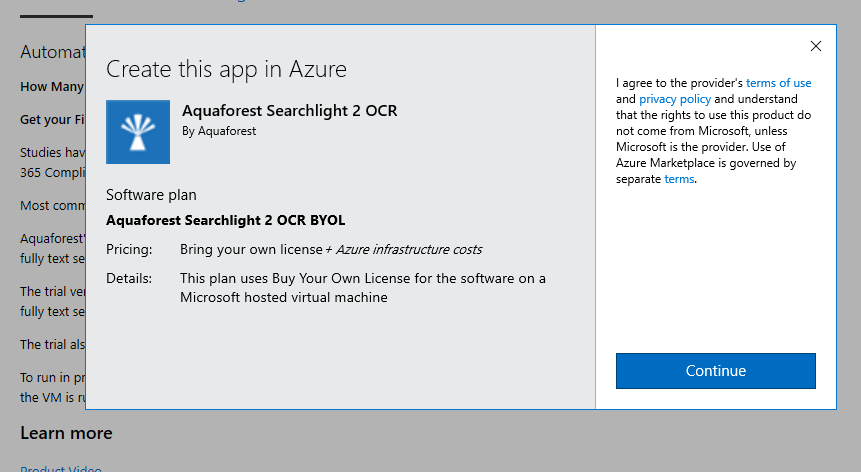The height and width of the screenshot is (472, 861).
Task: Click the Details label
Action: 129,278
